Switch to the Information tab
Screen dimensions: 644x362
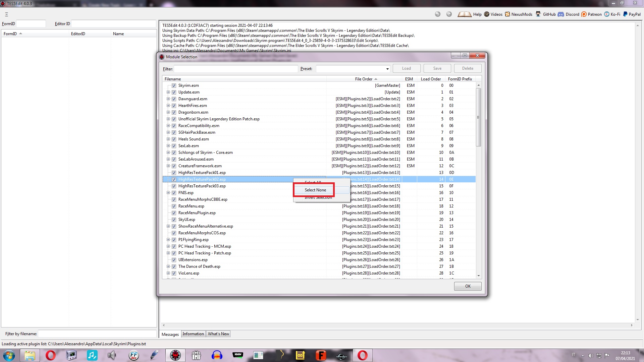[193, 334]
